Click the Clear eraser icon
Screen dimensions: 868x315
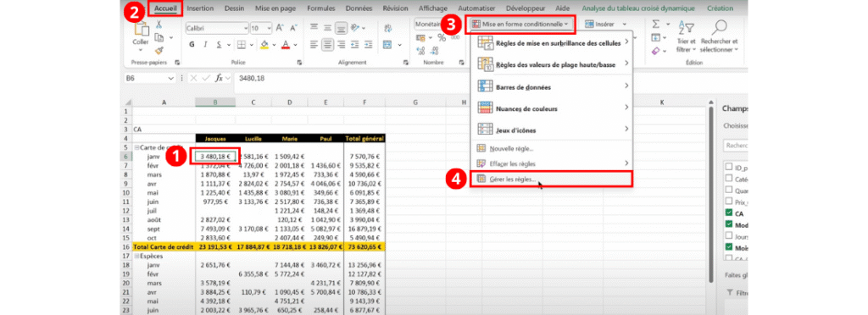656,51
